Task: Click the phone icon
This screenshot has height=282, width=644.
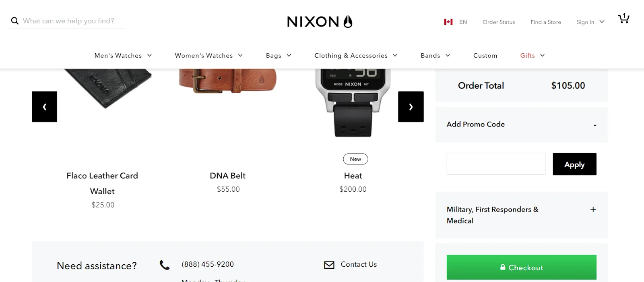Action: coord(165,265)
